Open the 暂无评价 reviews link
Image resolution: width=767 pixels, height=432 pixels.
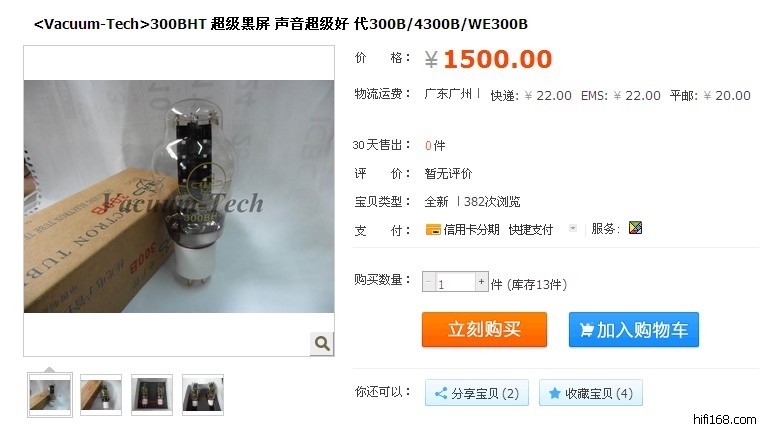(448, 174)
